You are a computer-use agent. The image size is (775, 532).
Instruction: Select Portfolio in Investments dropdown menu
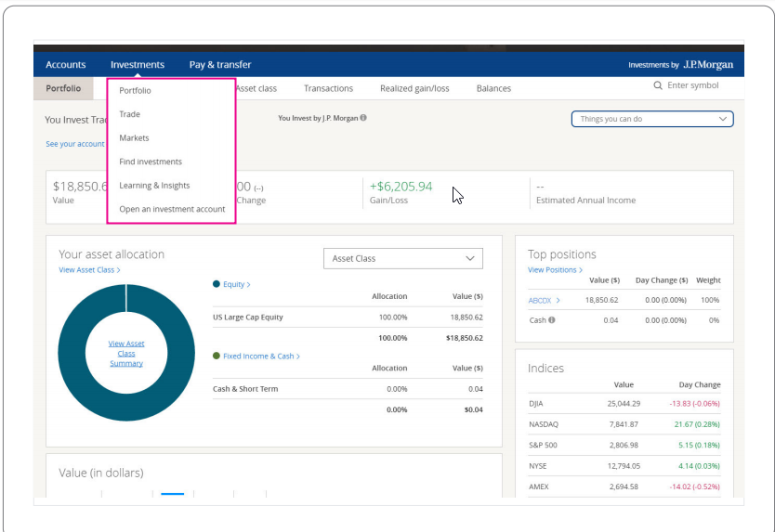[x=135, y=90]
